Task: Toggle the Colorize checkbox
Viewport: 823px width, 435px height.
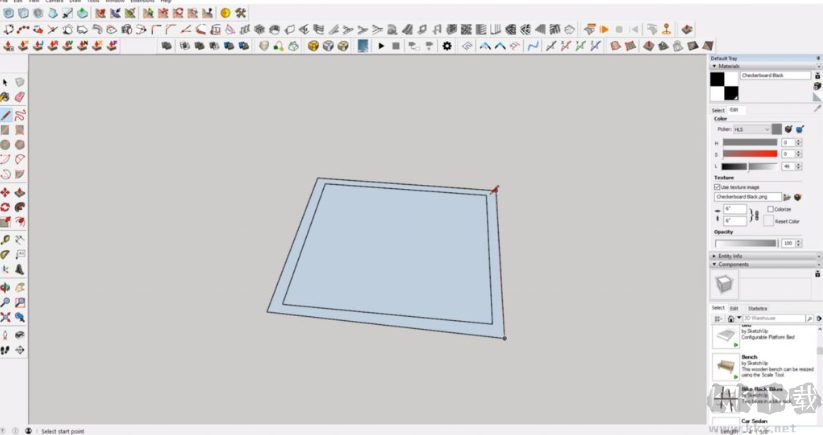Action: 771,209
